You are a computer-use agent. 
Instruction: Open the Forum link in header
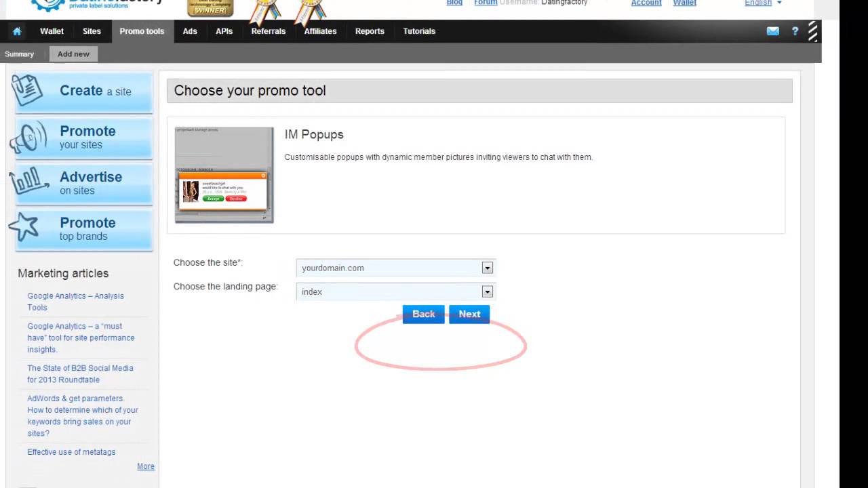[486, 3]
